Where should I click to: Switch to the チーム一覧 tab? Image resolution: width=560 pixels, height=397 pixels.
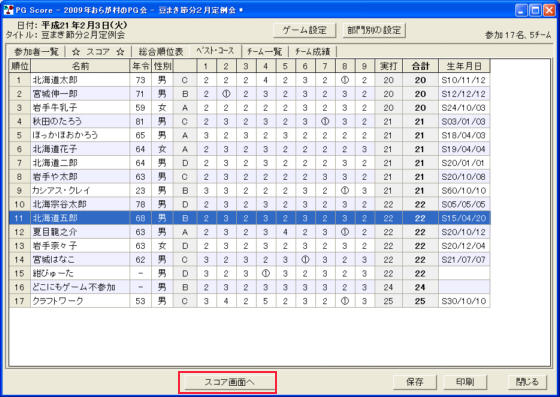[x=265, y=52]
